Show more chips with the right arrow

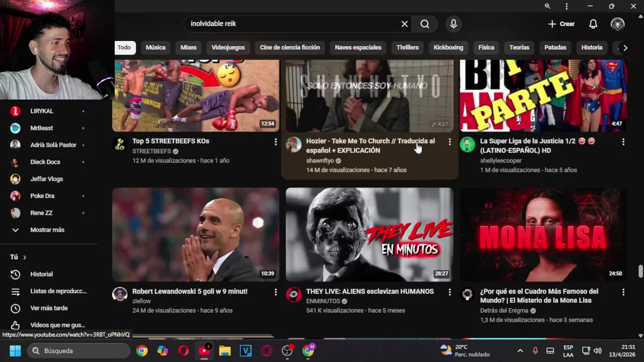point(625,48)
